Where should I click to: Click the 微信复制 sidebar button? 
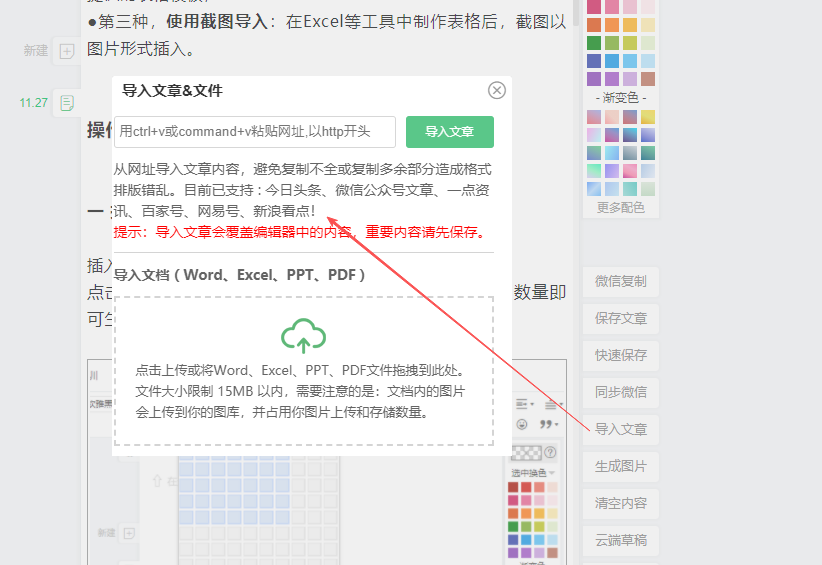[x=620, y=282]
